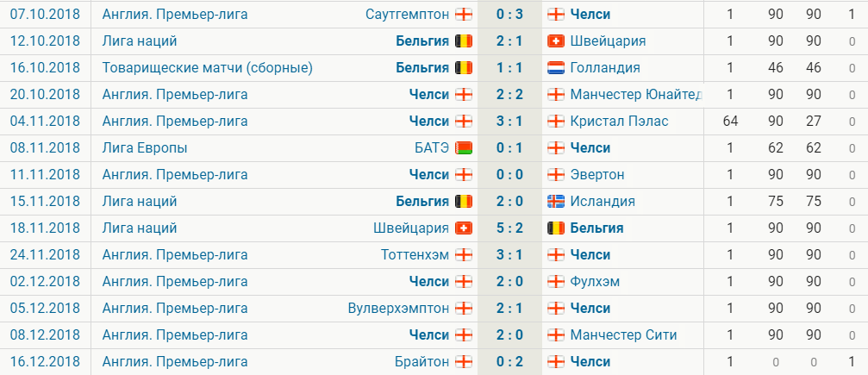Image resolution: width=868 pixels, height=375 pixels.
Task: Click the date 07.10.2018
Action: tap(45, 14)
